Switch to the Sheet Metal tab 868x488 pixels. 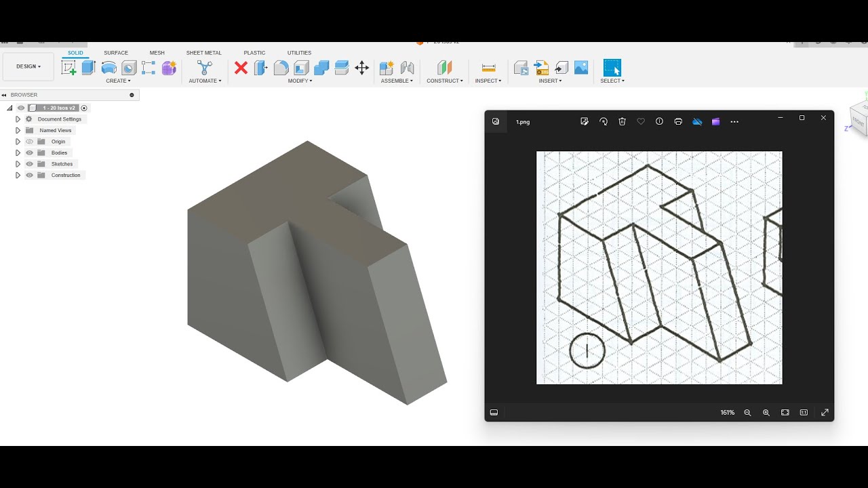click(x=204, y=53)
